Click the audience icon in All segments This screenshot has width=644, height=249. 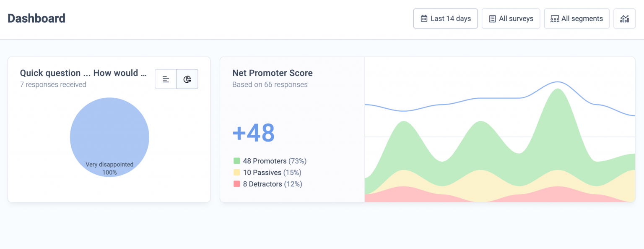[555, 18]
